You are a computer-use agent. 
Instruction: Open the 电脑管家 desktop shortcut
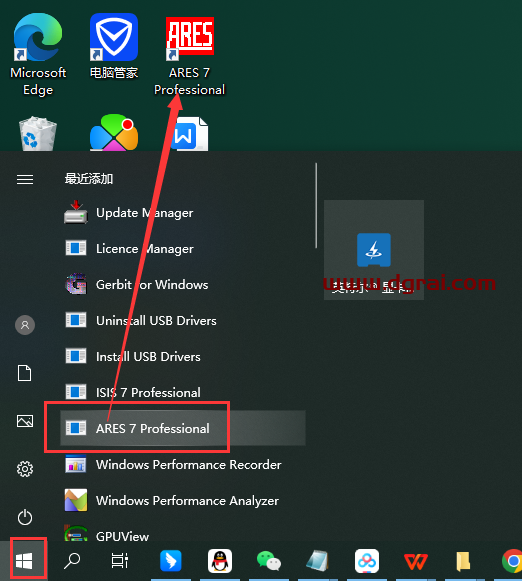pos(114,46)
